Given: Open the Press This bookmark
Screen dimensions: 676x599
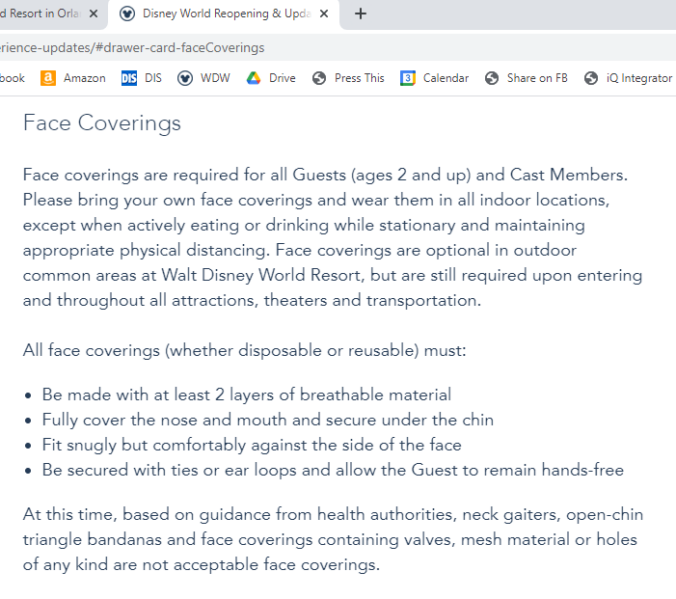Looking at the screenshot, I should [348, 78].
